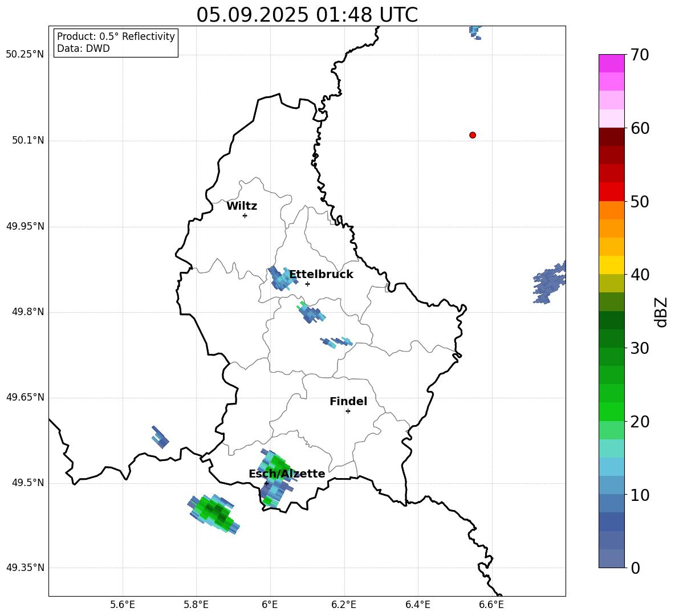Click the 49.35°N latitude label
The height and width of the screenshot is (616, 675).
tap(25, 568)
